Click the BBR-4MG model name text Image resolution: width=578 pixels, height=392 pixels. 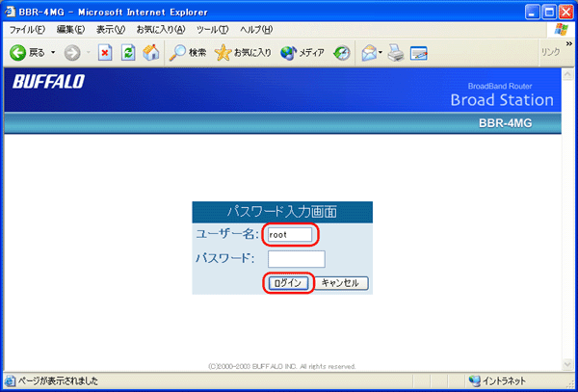click(506, 123)
